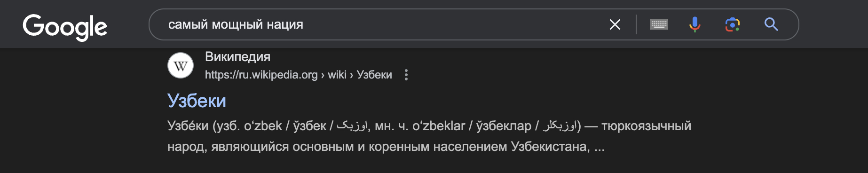Open the three-dot menu beside the Wikipedia URL
This screenshot has width=868, height=173.
(x=406, y=75)
